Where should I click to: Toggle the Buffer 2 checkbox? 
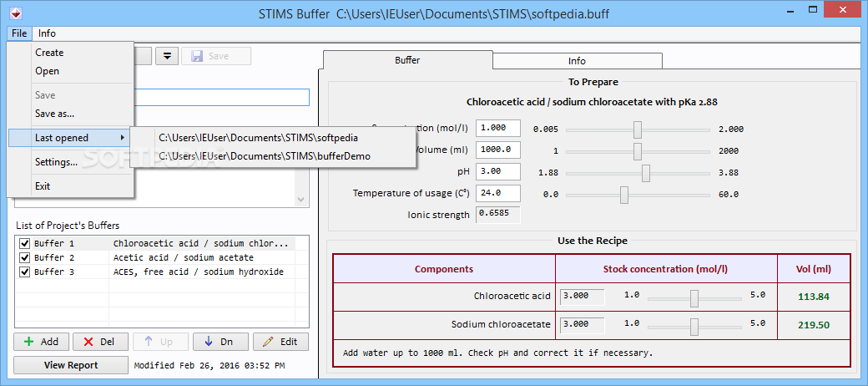(x=25, y=258)
